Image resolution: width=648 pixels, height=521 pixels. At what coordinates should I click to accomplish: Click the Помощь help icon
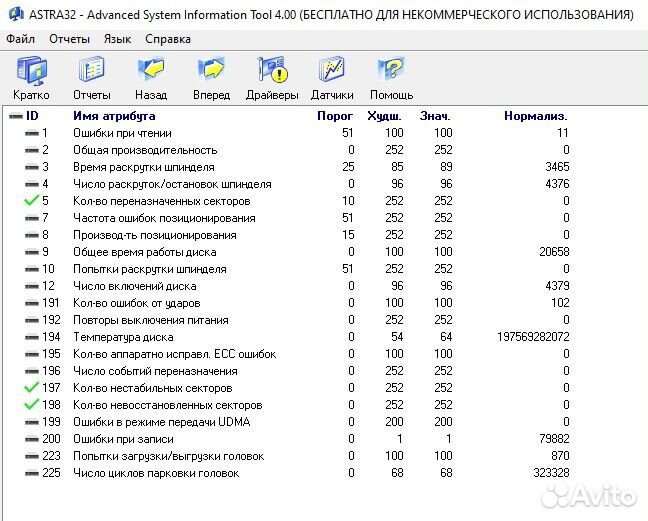tap(391, 72)
